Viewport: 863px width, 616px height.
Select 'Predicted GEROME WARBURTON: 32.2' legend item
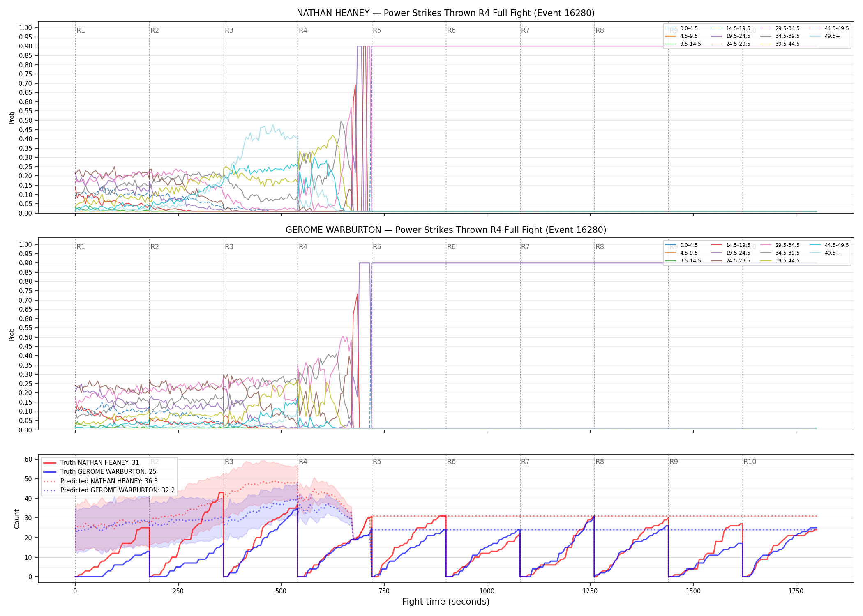click(109, 490)
